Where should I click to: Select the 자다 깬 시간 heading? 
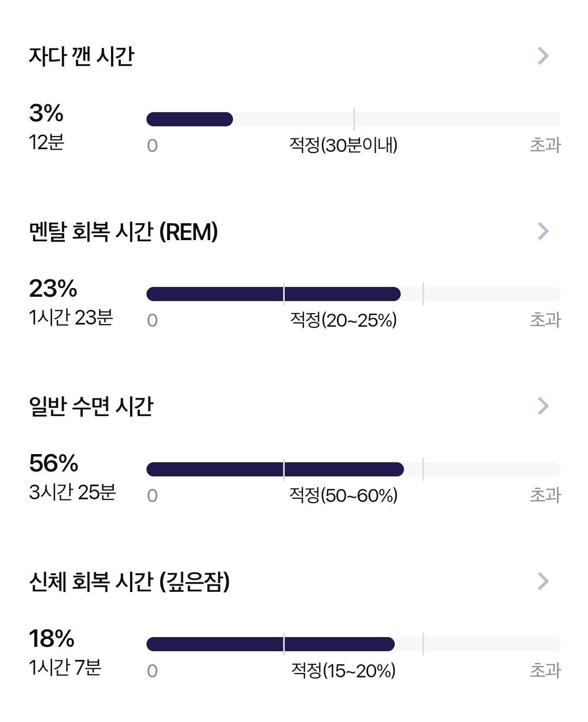tap(81, 56)
